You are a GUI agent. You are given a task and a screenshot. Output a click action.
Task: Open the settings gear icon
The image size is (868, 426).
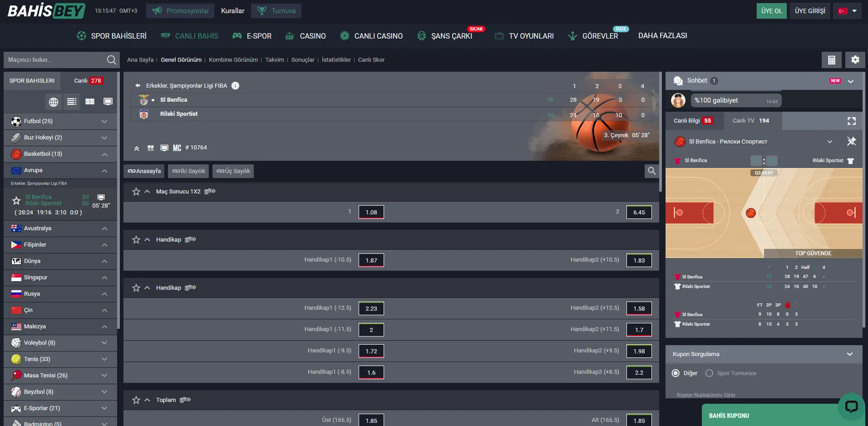click(x=855, y=60)
